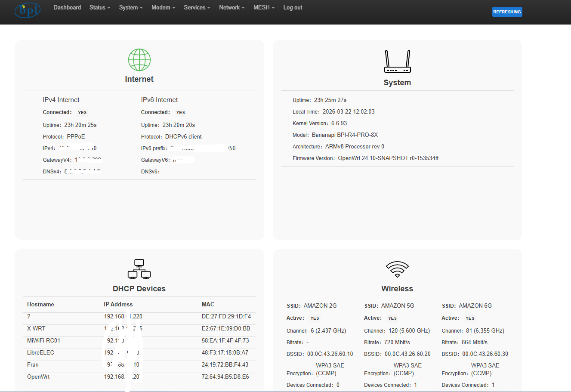Select the LibreELEC hostname row
Screen dimensions: 571x392
[x=41, y=353]
